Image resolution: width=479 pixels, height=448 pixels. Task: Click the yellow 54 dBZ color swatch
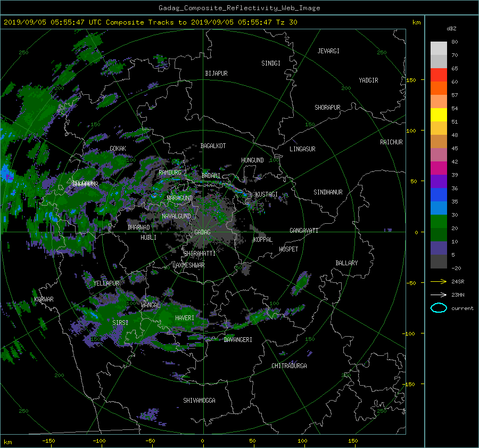(439, 115)
